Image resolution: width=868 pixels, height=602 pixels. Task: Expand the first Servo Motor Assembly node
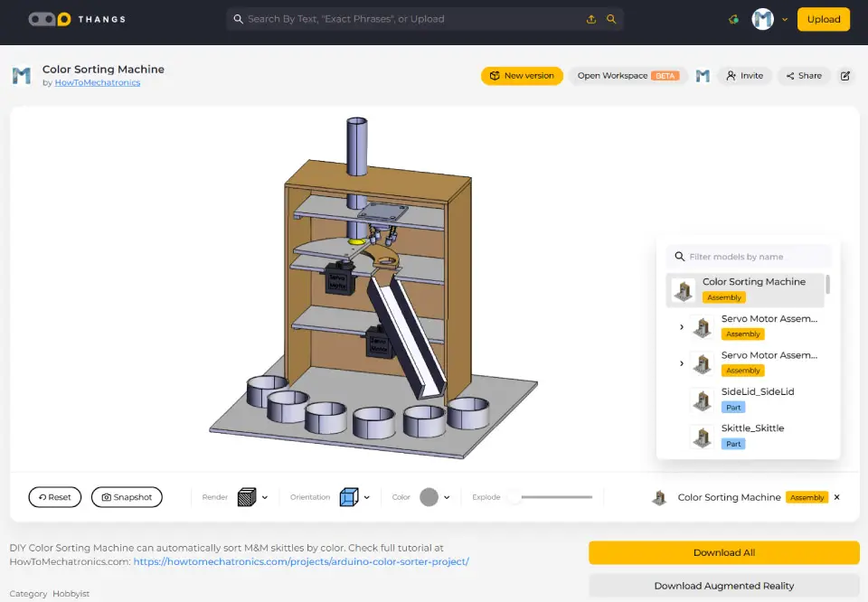tap(682, 326)
